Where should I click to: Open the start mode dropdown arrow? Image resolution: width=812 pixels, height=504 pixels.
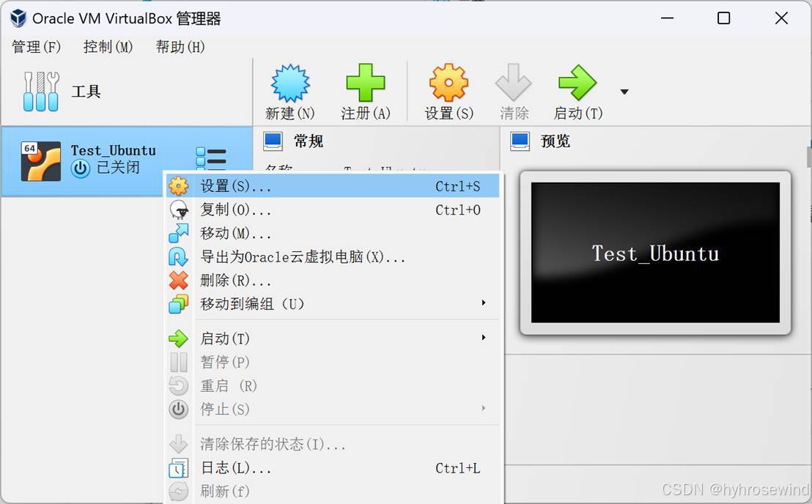[x=624, y=92]
